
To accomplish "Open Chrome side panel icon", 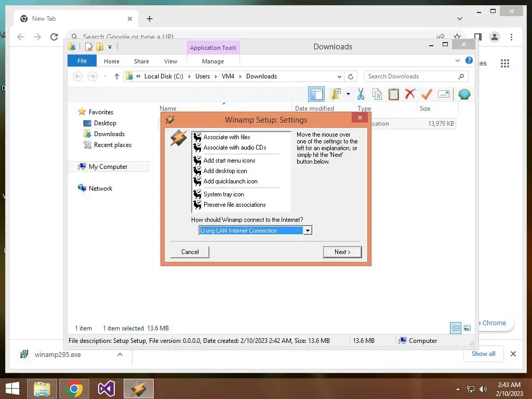I will [478, 37].
